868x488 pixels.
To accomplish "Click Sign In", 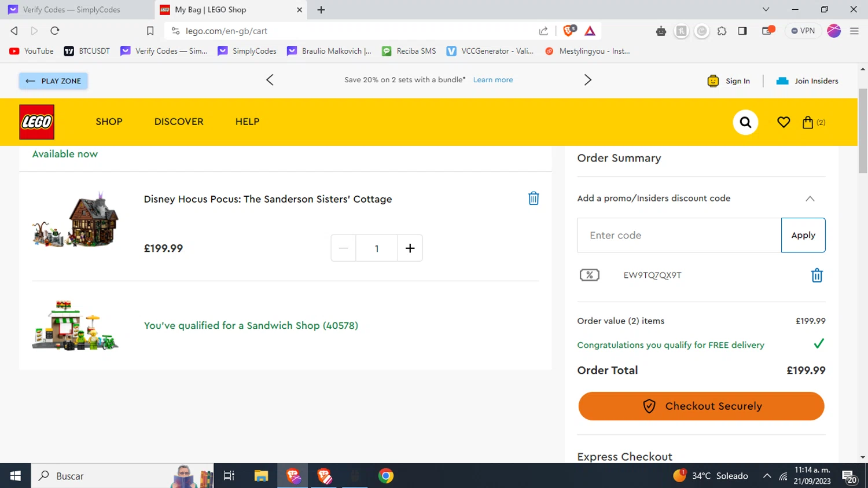I will point(729,81).
